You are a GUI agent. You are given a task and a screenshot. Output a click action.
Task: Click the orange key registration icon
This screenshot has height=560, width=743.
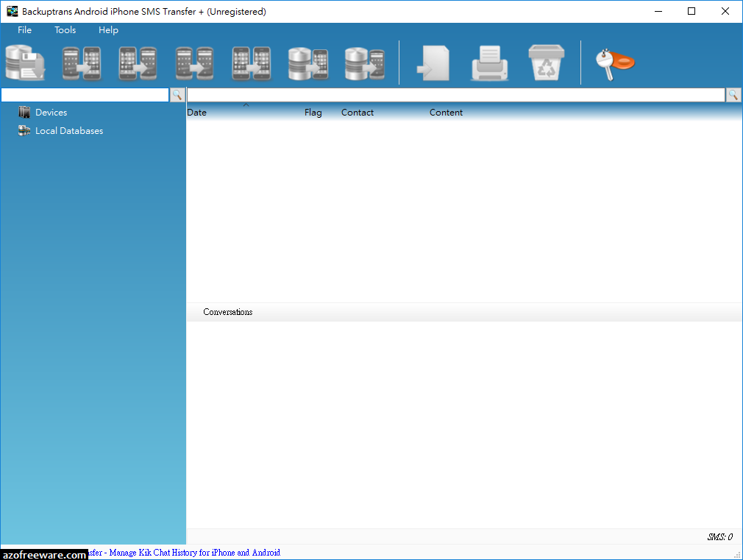[614, 65]
